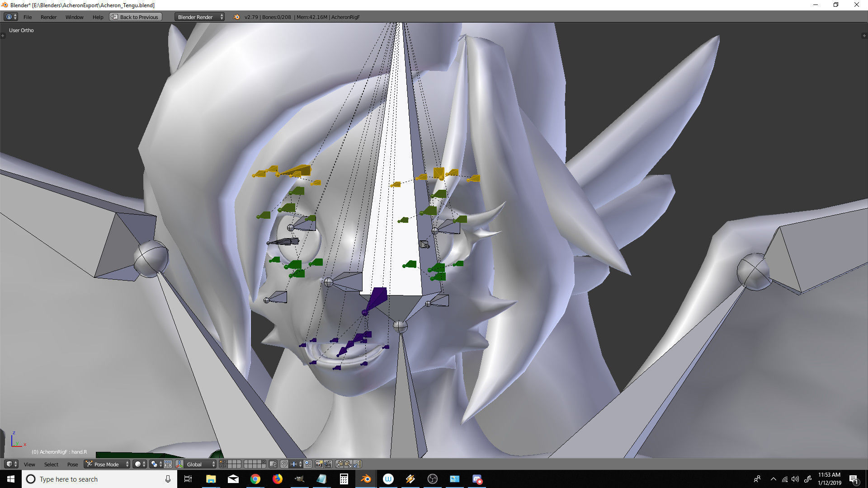Viewport: 868px width, 488px height.
Task: Open the Pose menu
Action: coord(72,465)
